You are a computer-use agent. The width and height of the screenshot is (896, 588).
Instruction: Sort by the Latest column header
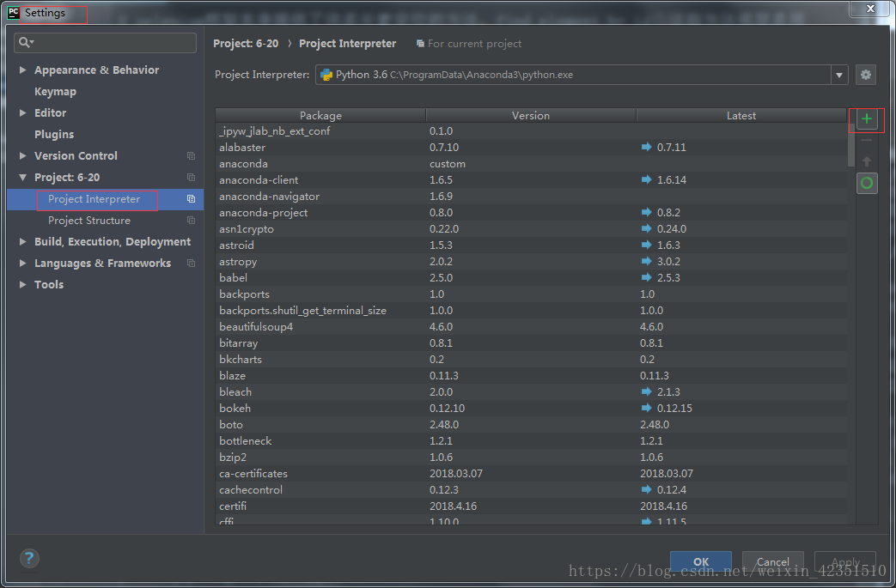pyautogui.click(x=741, y=115)
